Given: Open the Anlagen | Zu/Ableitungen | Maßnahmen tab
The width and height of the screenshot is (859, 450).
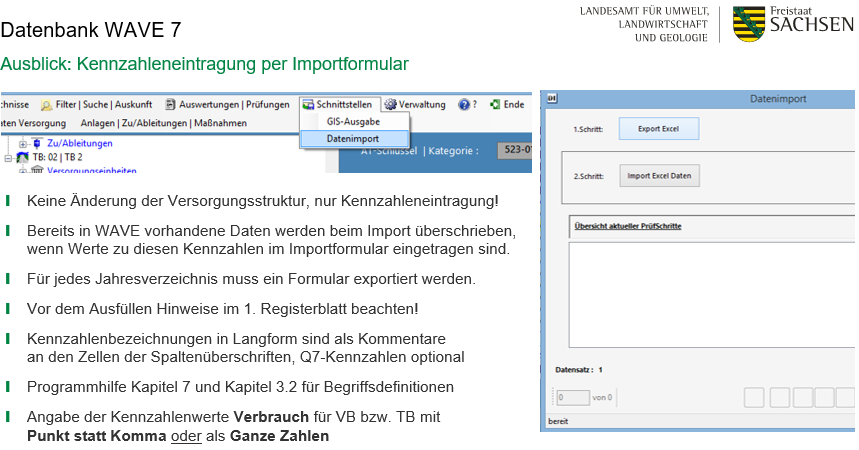Looking at the screenshot, I should click(x=163, y=123).
